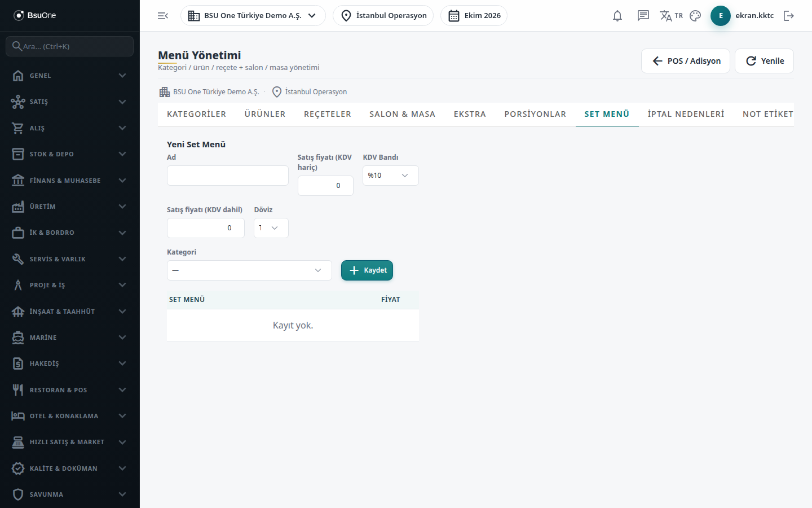Screen dimensions: 812x508
Task: Switch to the Kategoriler tab
Action: (x=197, y=114)
